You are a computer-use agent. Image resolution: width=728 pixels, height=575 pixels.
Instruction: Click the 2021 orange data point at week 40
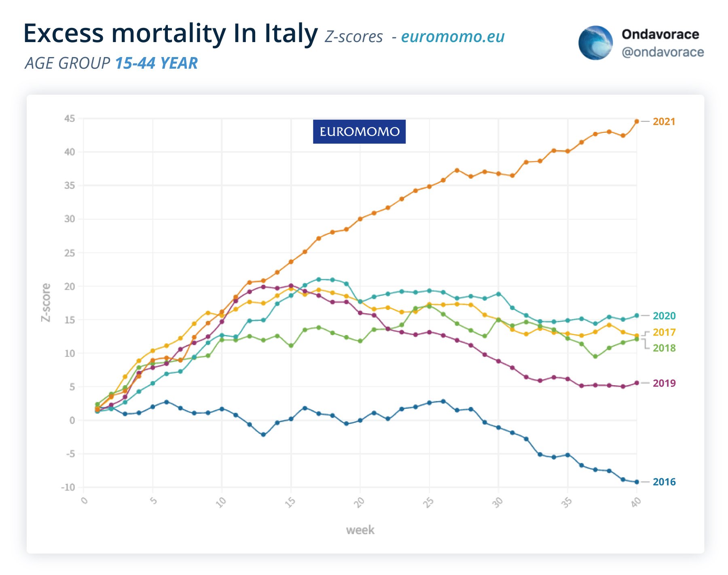point(637,121)
